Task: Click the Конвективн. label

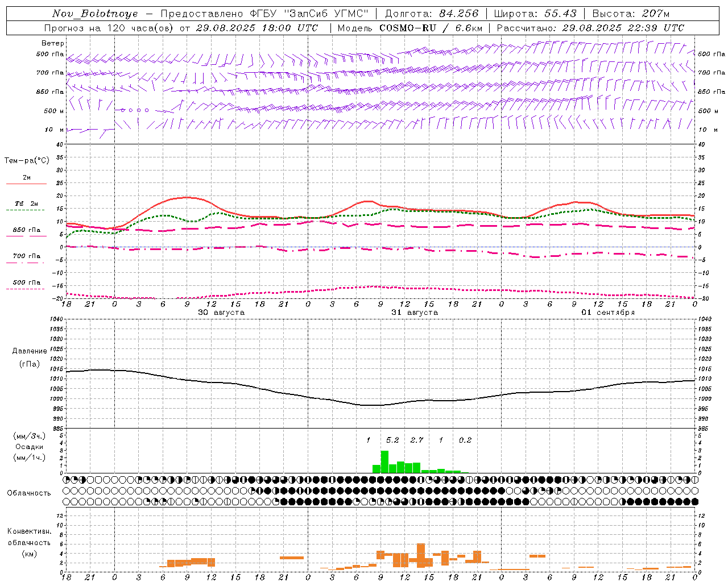Action: pos(29,531)
